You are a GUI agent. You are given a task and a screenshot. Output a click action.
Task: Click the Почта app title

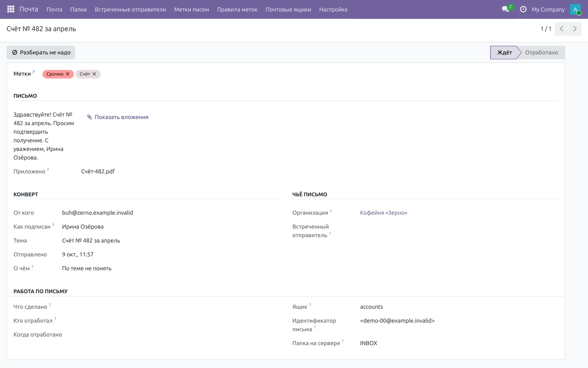point(29,9)
